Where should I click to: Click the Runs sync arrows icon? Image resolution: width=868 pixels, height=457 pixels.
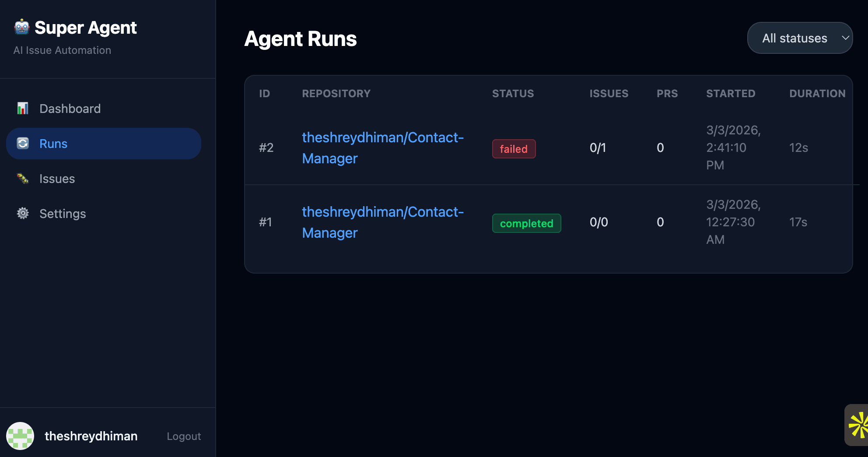(22, 143)
